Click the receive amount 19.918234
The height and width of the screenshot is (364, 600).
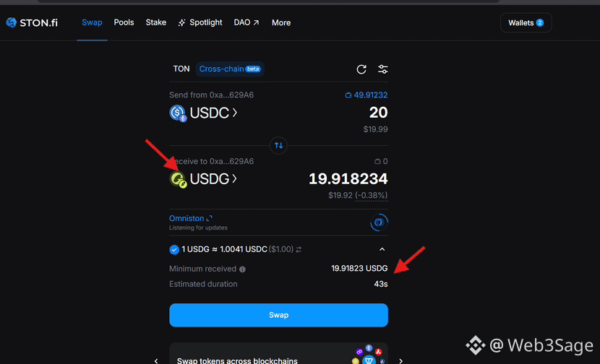[x=348, y=178]
